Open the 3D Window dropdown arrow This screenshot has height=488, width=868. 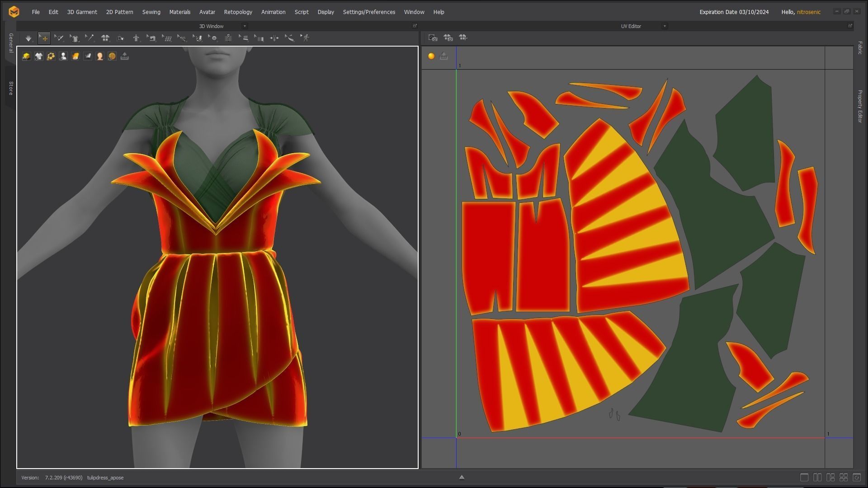tap(245, 26)
